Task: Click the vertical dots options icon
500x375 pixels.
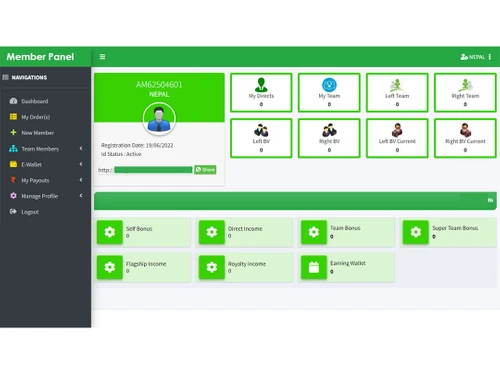Action: pyautogui.click(x=490, y=57)
